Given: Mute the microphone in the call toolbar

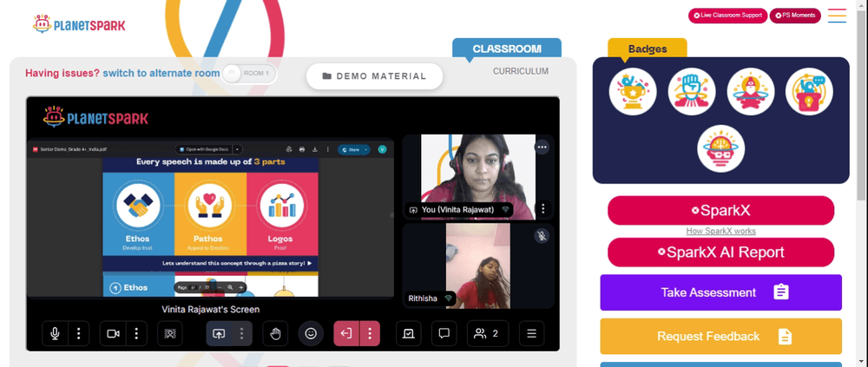Looking at the screenshot, I should (55, 333).
